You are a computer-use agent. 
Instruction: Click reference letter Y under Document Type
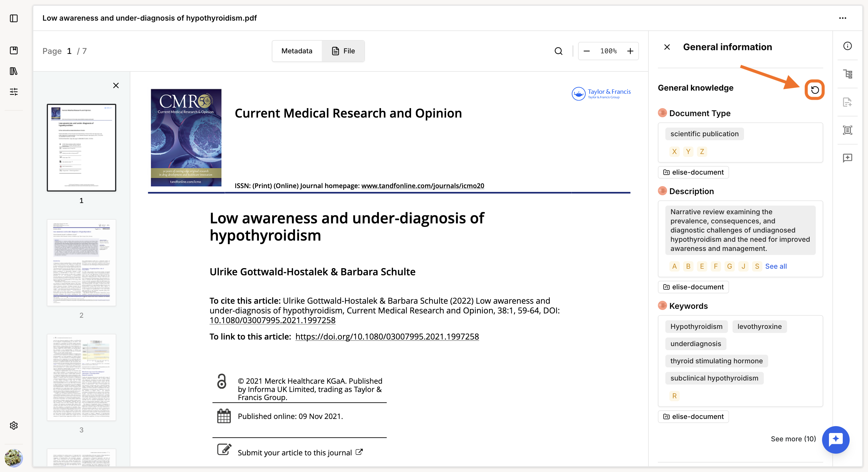click(688, 152)
